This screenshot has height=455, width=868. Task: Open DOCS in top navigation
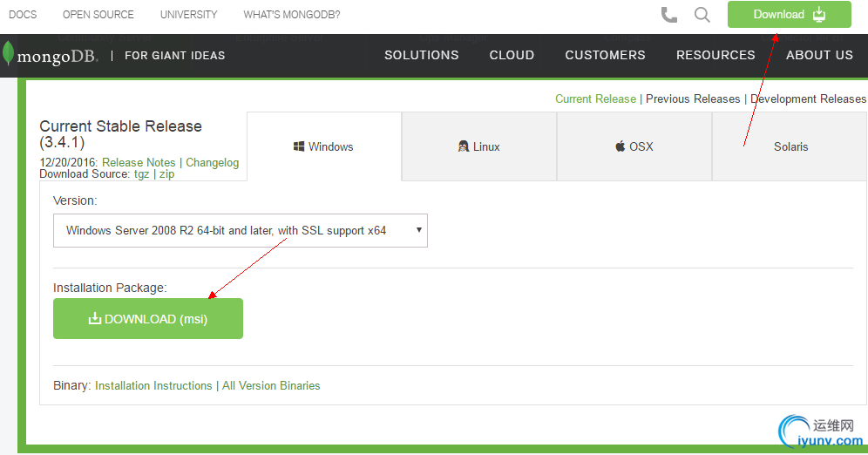(x=23, y=15)
